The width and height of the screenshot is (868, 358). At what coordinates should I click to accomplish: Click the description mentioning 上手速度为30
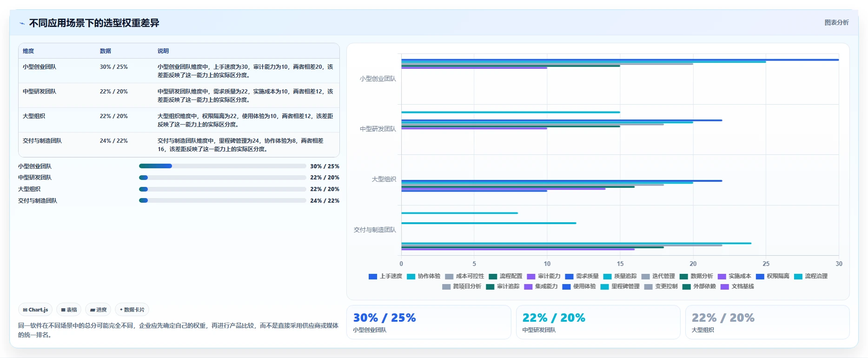click(245, 71)
